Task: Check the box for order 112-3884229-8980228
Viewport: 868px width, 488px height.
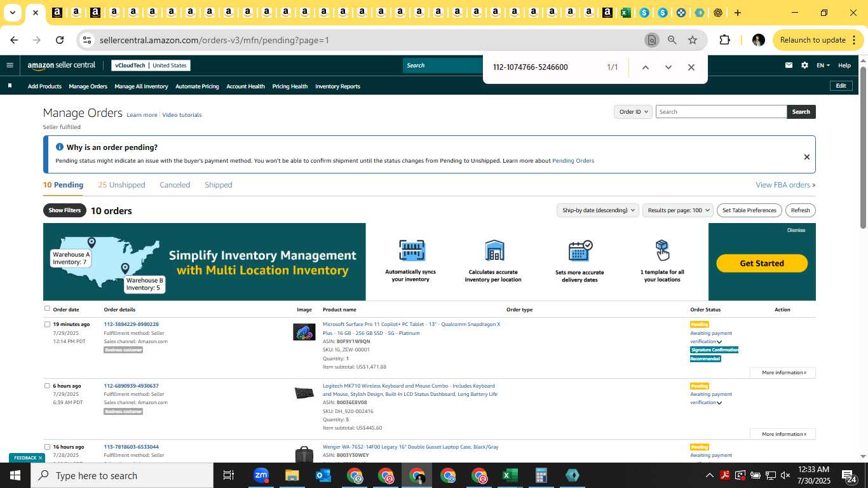Action: (x=47, y=324)
